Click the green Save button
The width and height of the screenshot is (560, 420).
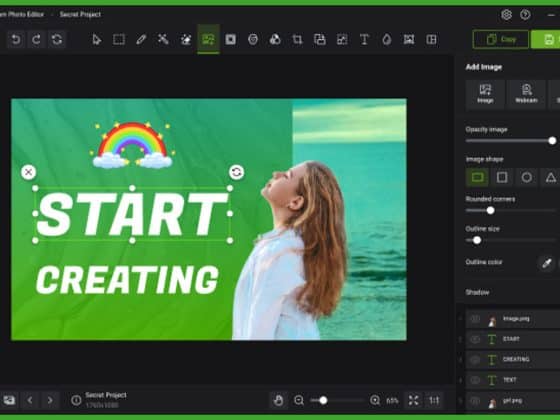click(x=546, y=39)
